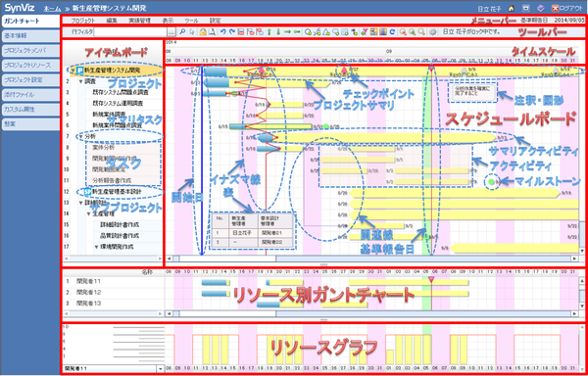588x376 pixels.
Task: Click the filter funnel icon in toolbar
Action: coord(364,32)
